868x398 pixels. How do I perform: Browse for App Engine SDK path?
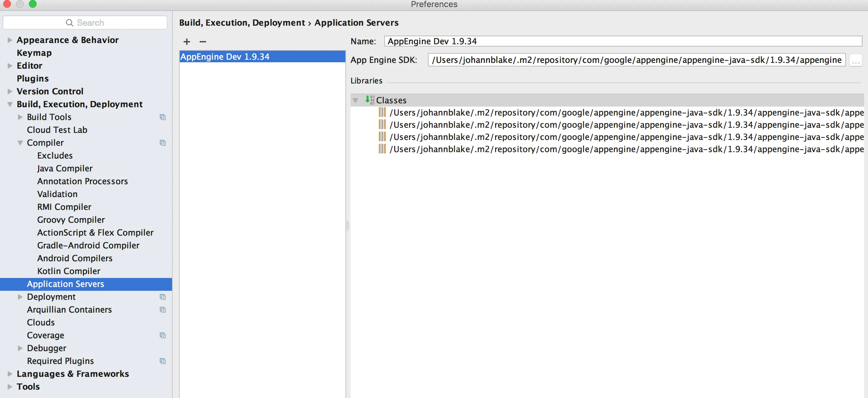click(855, 60)
